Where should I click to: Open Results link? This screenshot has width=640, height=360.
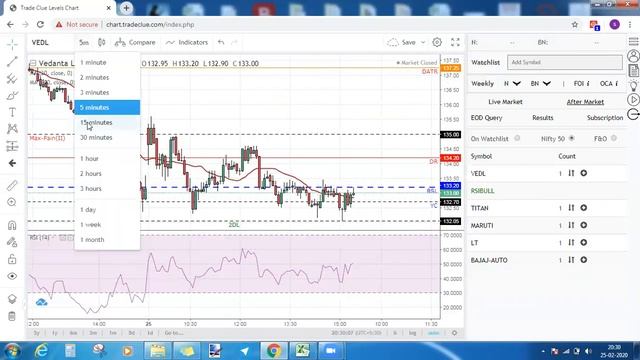point(542,118)
